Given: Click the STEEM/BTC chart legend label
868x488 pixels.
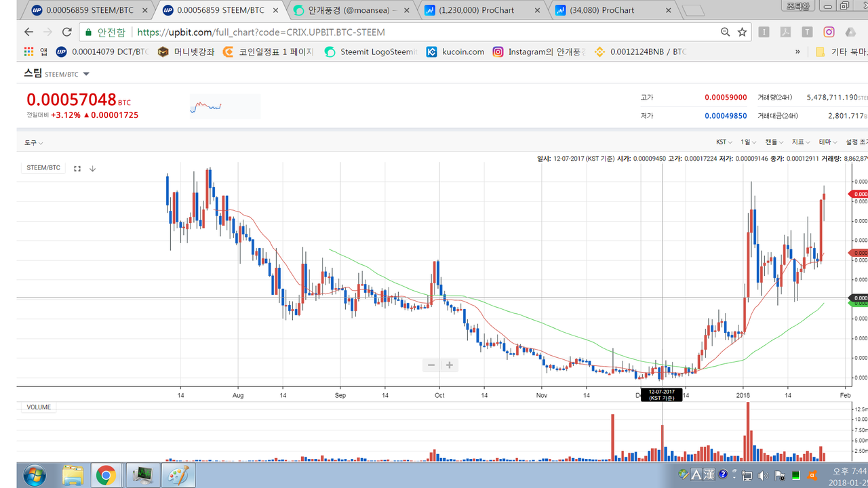Looking at the screenshot, I should click(43, 168).
